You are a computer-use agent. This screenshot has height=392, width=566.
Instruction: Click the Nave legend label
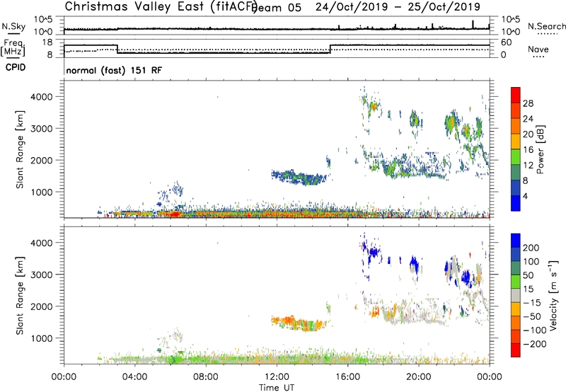(x=538, y=50)
